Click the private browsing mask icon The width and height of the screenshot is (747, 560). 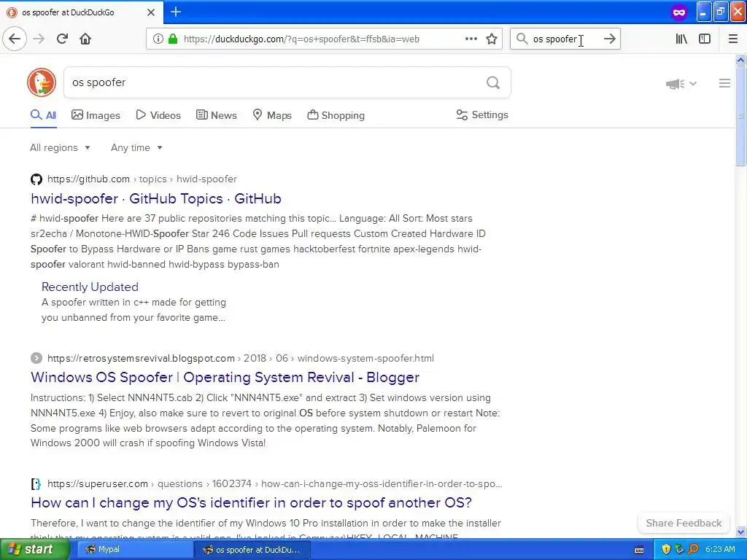[679, 12]
